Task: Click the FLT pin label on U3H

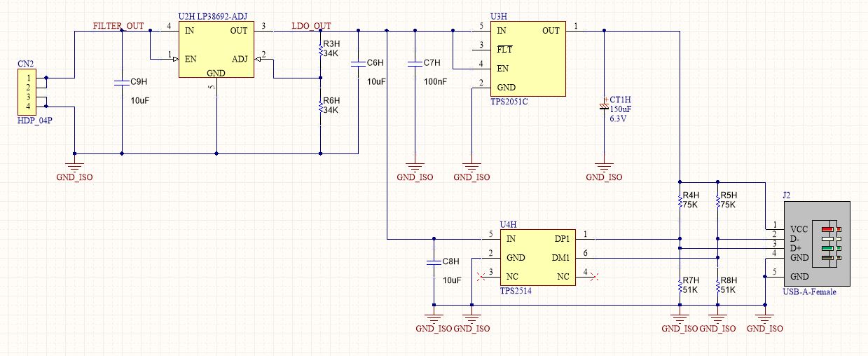Action: coord(504,50)
